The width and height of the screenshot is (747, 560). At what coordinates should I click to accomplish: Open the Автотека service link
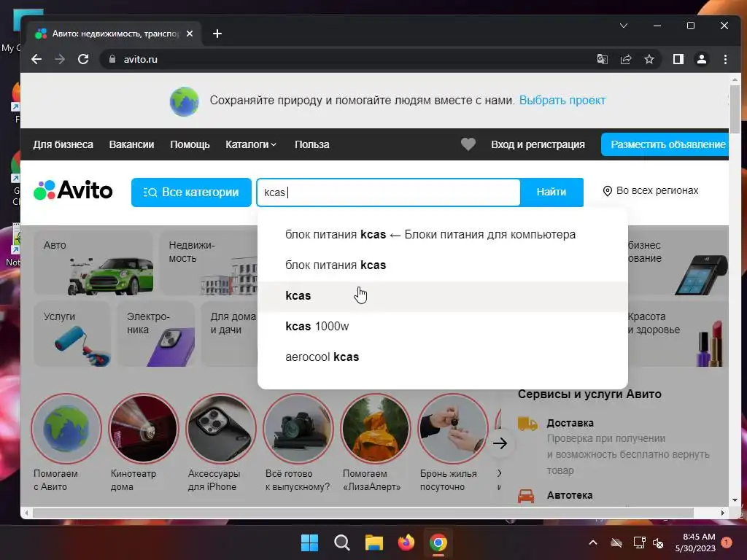[570, 495]
